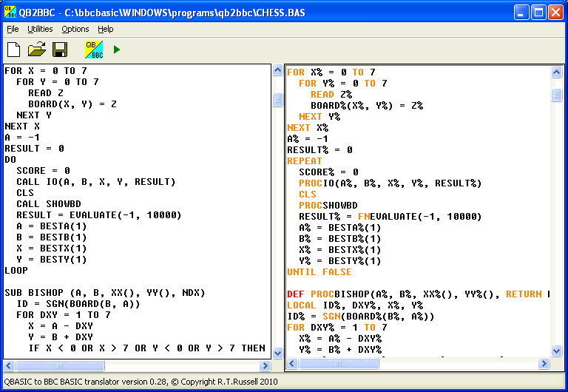This screenshot has width=568, height=392.
Task: Click the QBASIC pane's vertical scroll down arrow
Action: point(277,353)
